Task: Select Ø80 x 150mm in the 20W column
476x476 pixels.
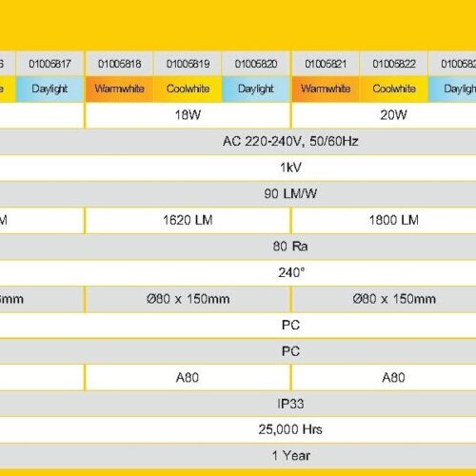Action: click(x=394, y=299)
